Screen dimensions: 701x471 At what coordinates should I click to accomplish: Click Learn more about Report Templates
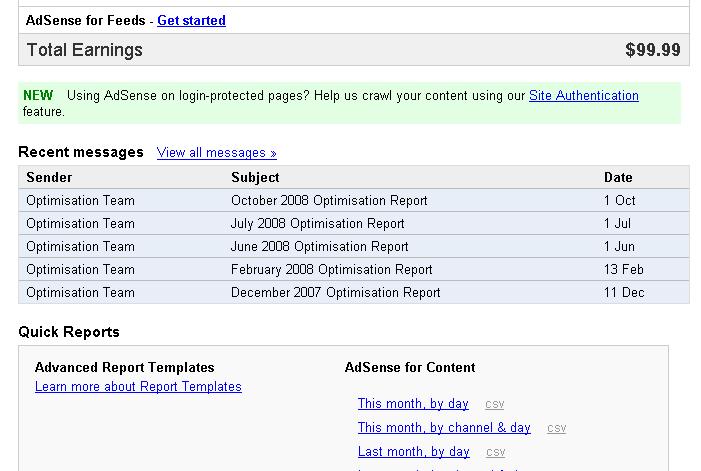point(138,387)
